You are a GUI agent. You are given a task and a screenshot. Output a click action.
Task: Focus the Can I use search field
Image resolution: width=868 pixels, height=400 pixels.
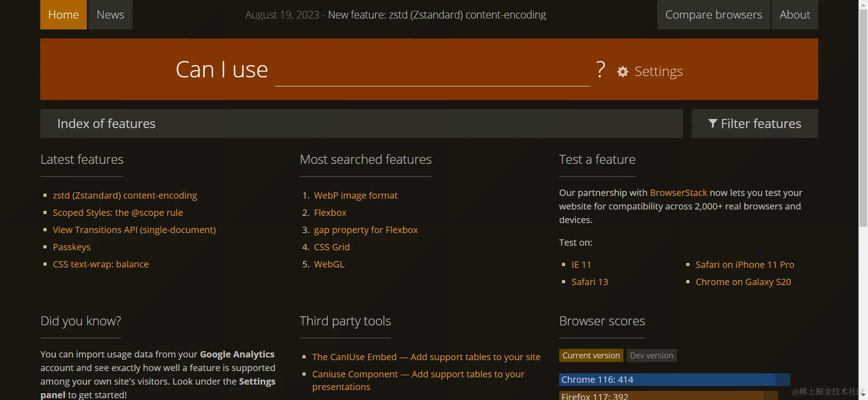(x=432, y=71)
